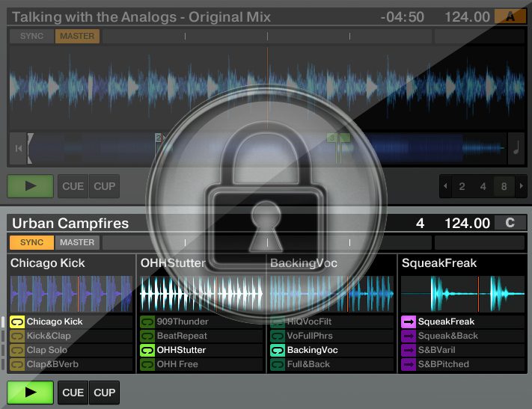532x409 pixels.
Task: Click the SqueakFreak one-shot arrow icon
Action: pos(408,322)
